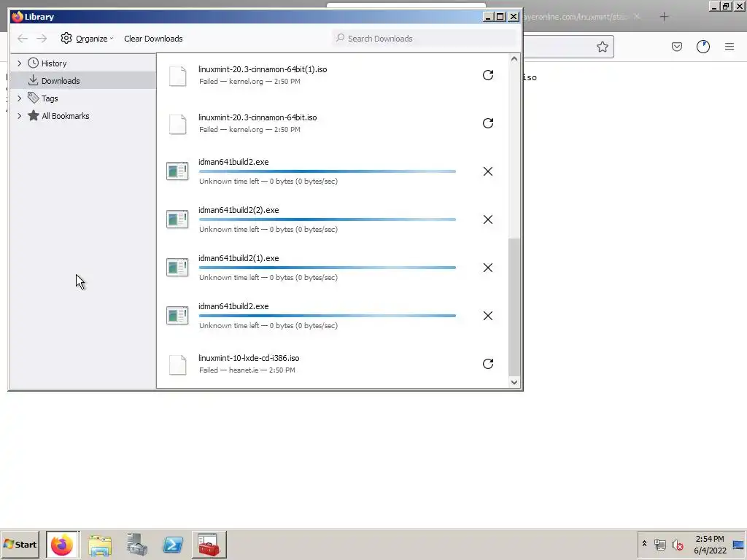Retry linuxmint-10-lxde-cd-i386.iso download
Screen dimensions: 747x560
[x=488, y=364]
